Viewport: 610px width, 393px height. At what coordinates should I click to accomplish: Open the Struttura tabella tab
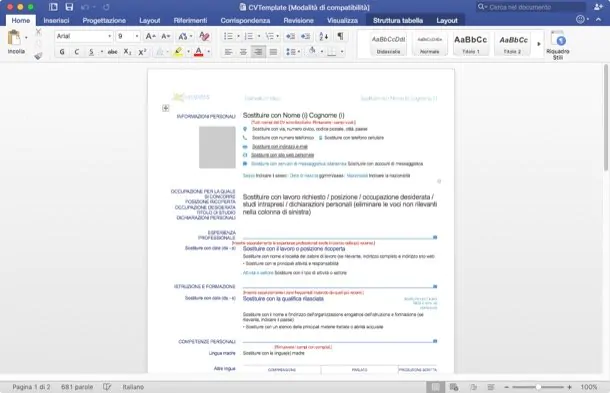tap(398, 20)
